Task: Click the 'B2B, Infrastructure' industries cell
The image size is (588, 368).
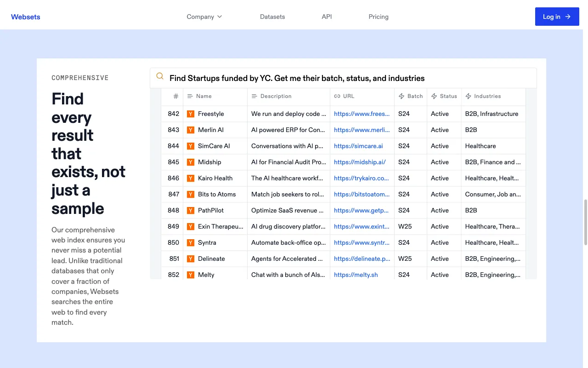Action: coord(493,114)
